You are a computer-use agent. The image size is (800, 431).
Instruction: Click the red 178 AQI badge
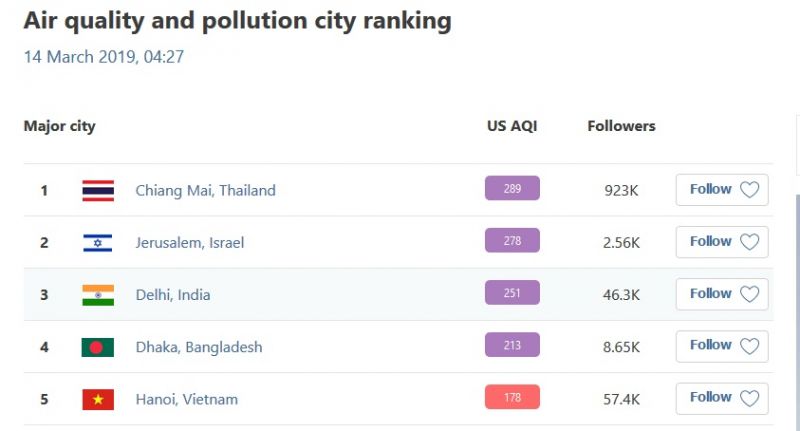pos(512,397)
